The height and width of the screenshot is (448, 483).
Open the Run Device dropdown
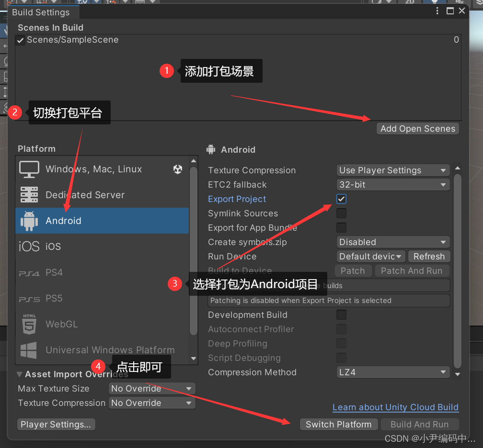(371, 257)
